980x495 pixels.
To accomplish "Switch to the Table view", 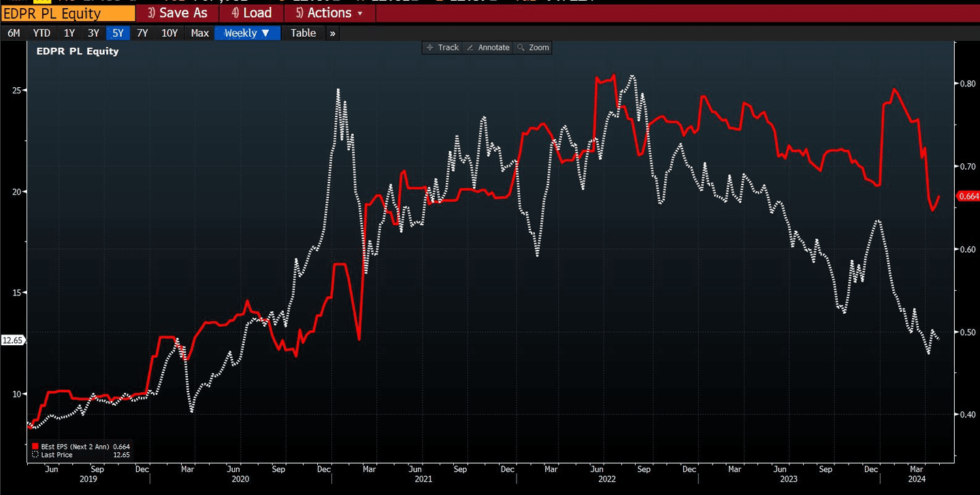I will 303,33.
